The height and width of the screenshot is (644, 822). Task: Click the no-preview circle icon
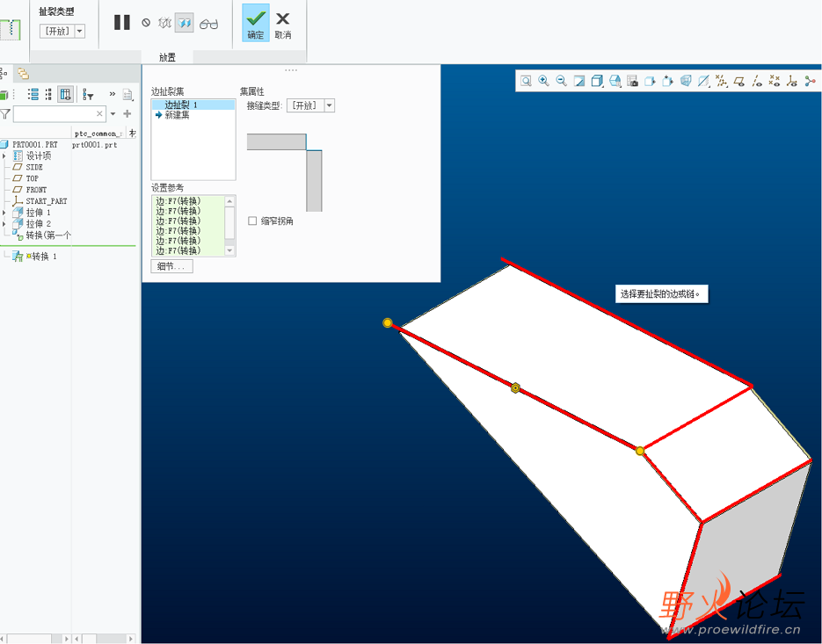click(146, 24)
